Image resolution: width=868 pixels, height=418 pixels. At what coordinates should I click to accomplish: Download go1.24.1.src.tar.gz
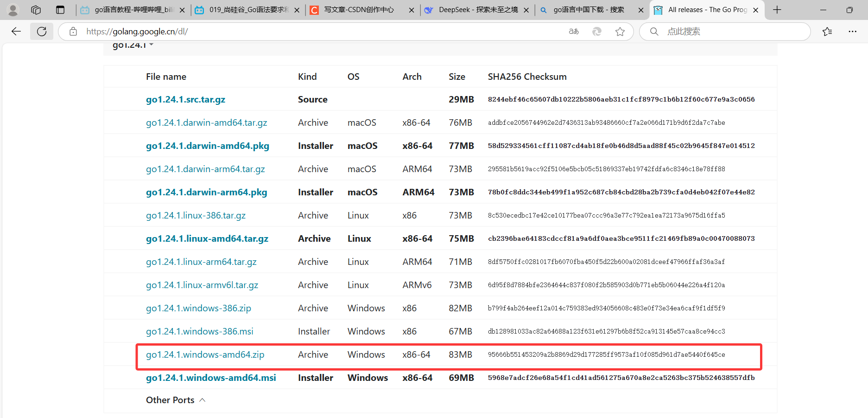point(185,99)
